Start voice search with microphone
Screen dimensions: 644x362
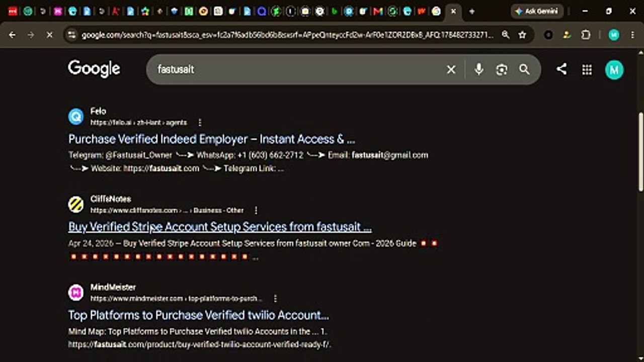pos(478,69)
